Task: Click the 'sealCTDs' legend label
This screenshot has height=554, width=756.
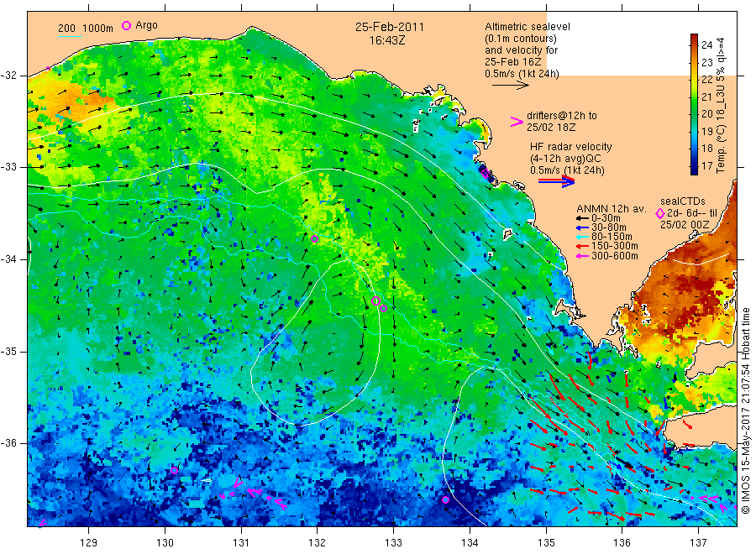Action: coord(682,201)
